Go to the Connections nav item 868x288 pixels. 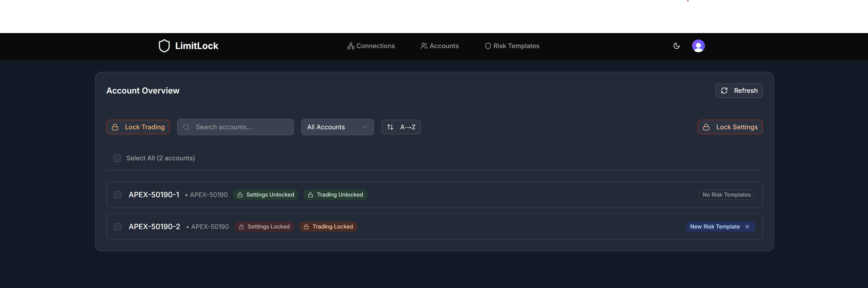pyautogui.click(x=371, y=46)
